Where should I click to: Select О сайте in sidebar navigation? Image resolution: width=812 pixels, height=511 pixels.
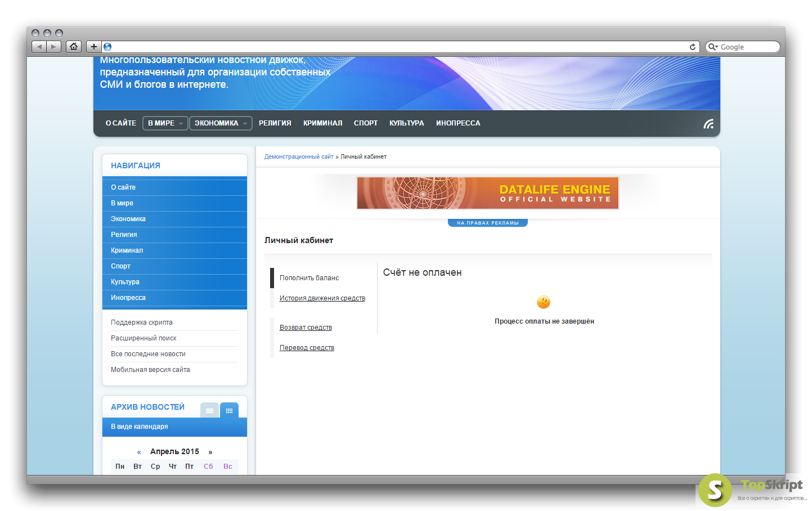174,187
